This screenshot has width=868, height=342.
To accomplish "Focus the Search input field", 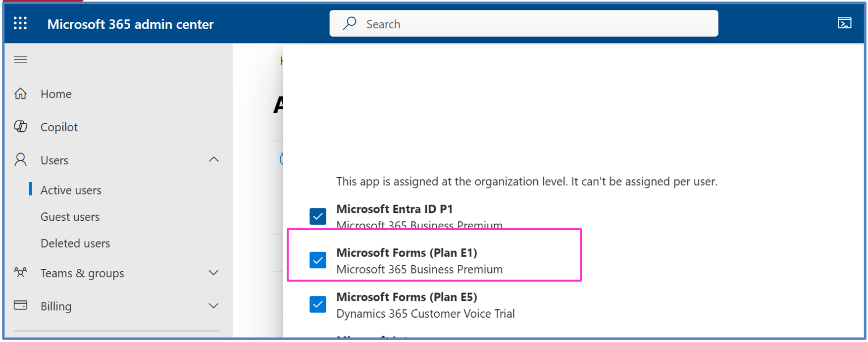I will click(x=535, y=24).
